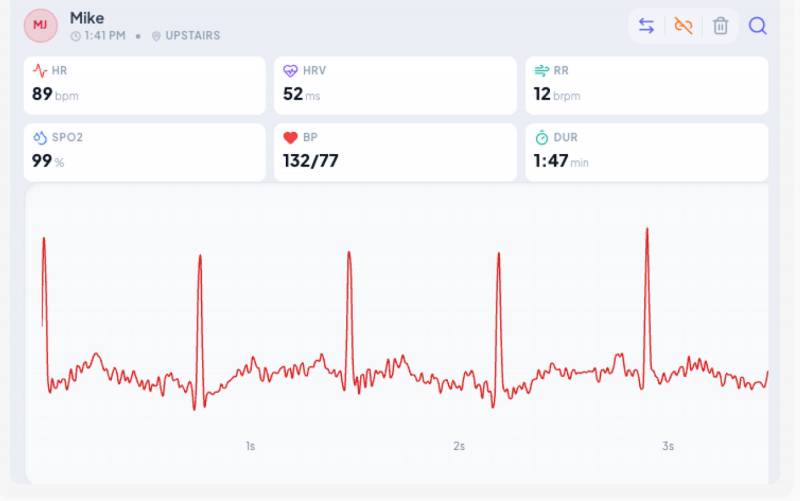This screenshot has height=501, width=800.
Task: Click the location pin icon beside UPSTAIRS
Action: tap(156, 36)
